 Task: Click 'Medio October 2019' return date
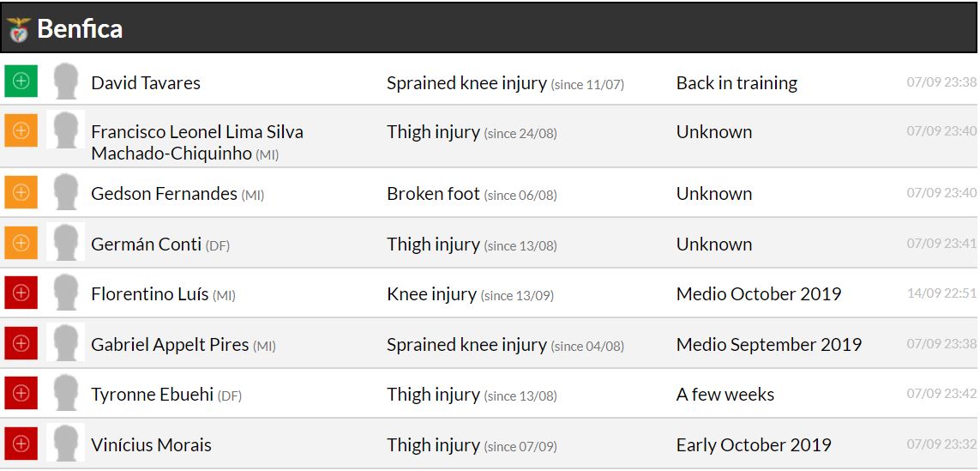click(759, 294)
